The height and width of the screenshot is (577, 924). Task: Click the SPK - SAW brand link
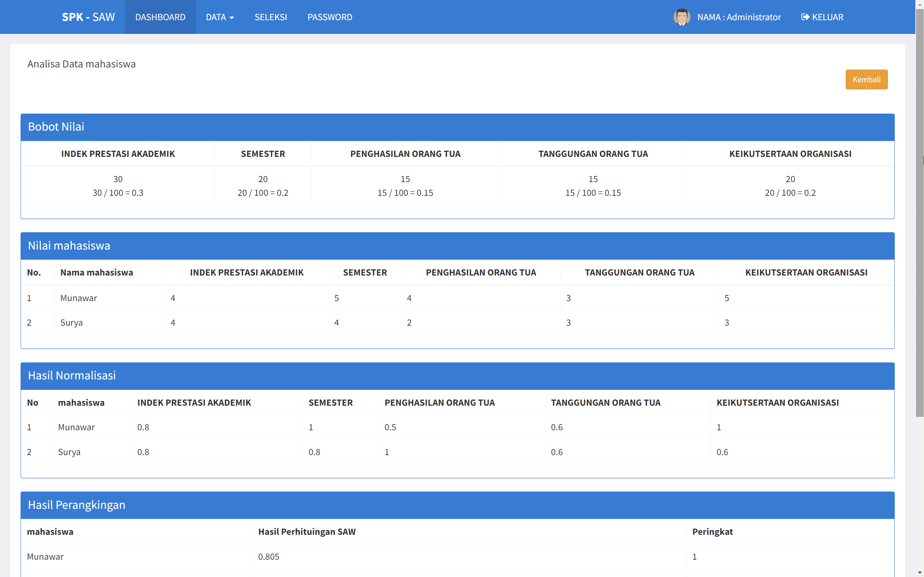pos(88,17)
